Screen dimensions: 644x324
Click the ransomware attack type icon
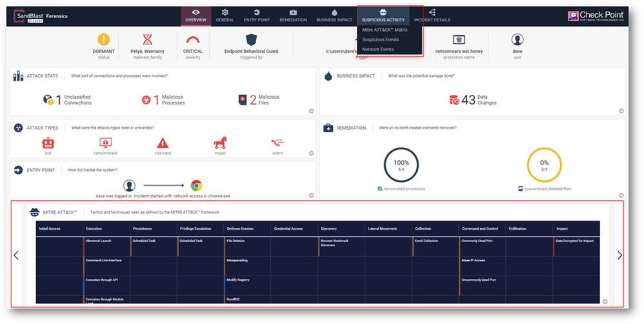coord(105,143)
